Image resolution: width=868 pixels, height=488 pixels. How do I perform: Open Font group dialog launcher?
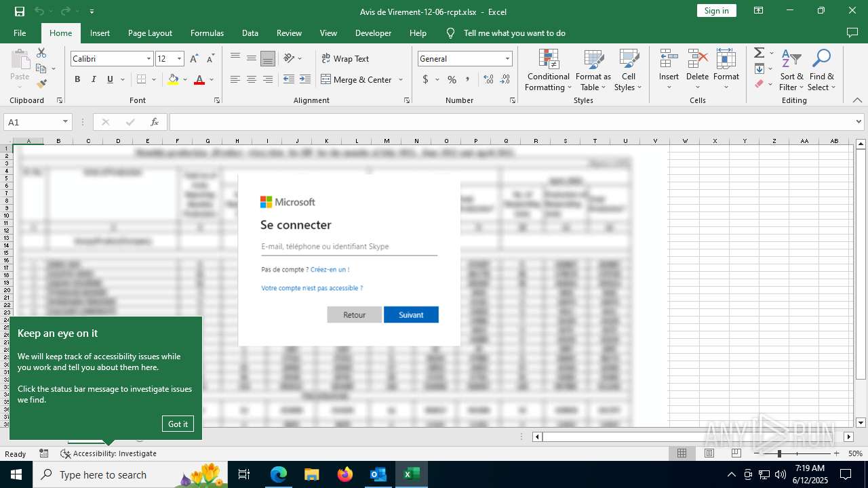(x=217, y=100)
